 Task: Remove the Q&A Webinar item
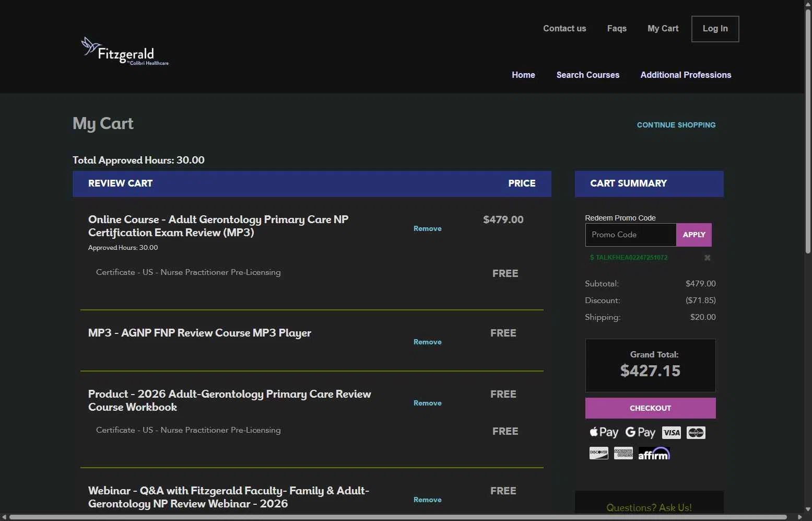point(428,500)
